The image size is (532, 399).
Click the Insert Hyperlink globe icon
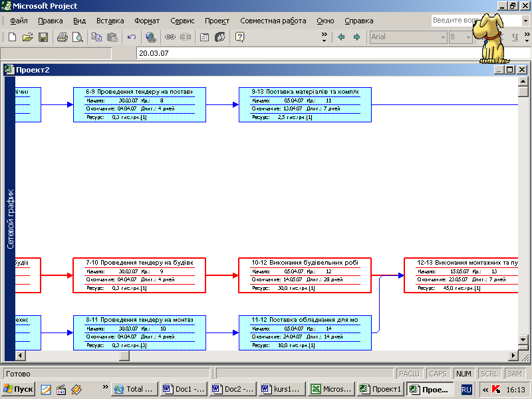point(150,37)
